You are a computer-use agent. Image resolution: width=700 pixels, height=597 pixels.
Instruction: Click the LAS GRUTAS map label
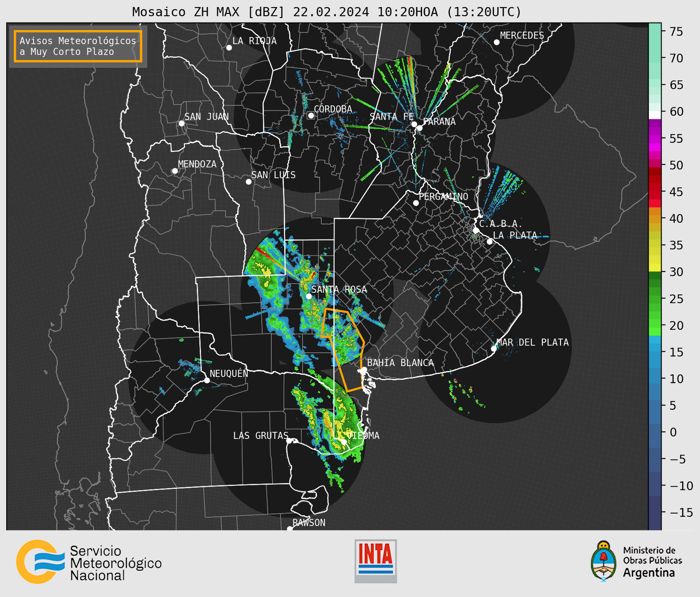[261, 436]
